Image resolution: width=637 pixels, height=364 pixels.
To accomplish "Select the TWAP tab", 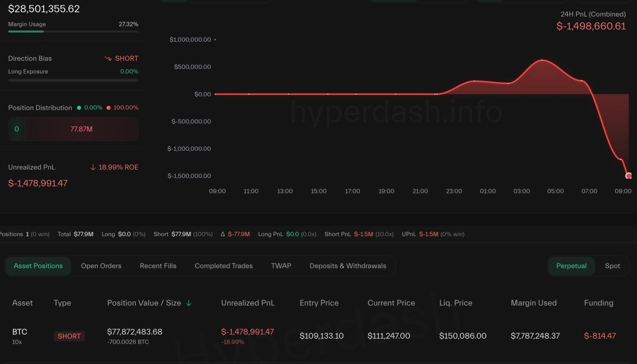I will [281, 266].
